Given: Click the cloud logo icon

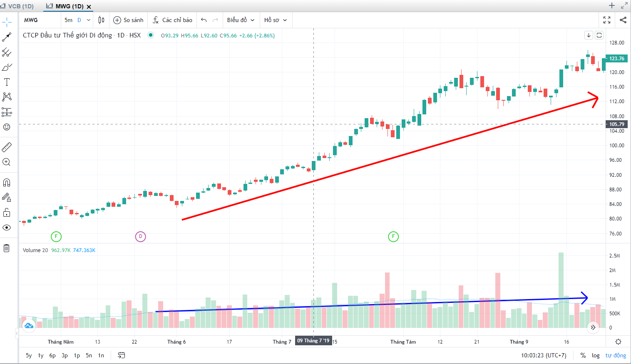Looking at the screenshot, I should 29,326.
